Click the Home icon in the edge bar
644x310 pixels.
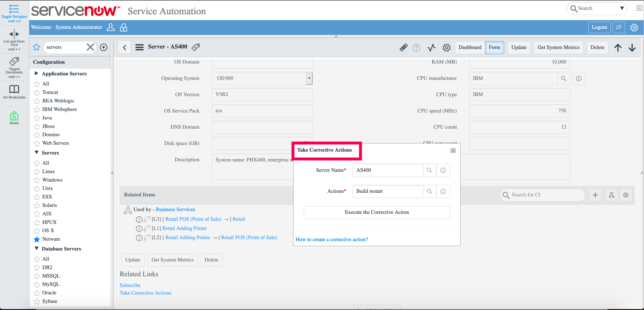click(14, 116)
